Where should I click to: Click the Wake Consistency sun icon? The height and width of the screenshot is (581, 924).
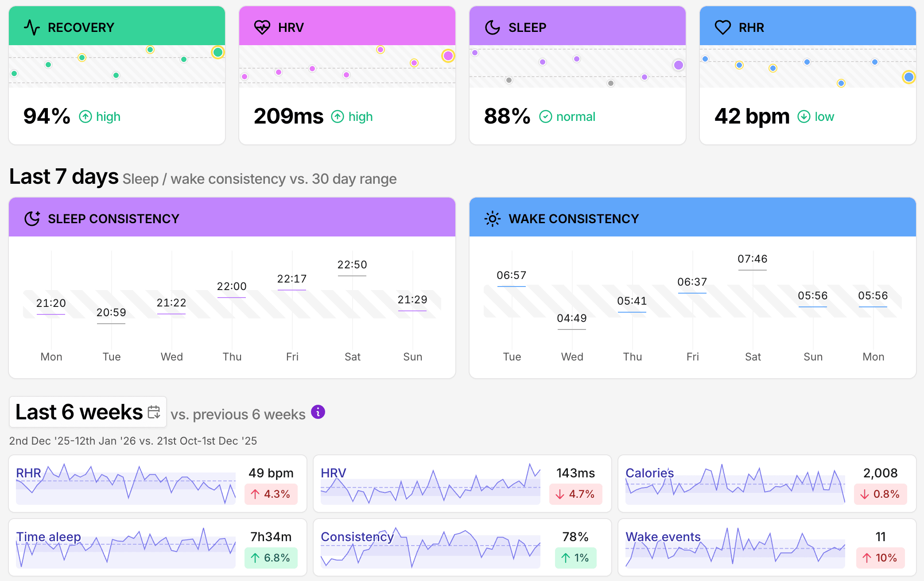(492, 218)
